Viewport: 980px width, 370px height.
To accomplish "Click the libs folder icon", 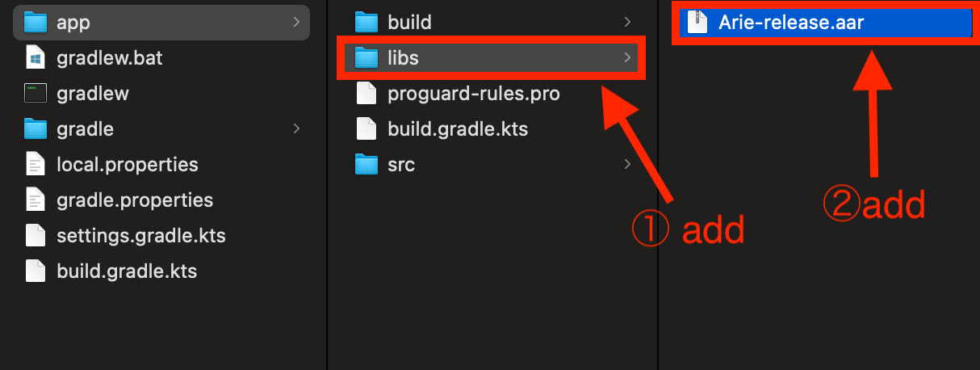I will tap(367, 57).
